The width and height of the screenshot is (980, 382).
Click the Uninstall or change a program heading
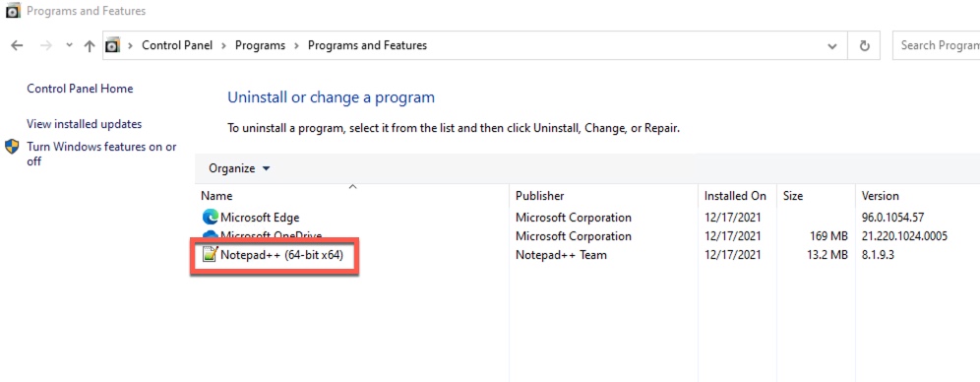coord(331,97)
